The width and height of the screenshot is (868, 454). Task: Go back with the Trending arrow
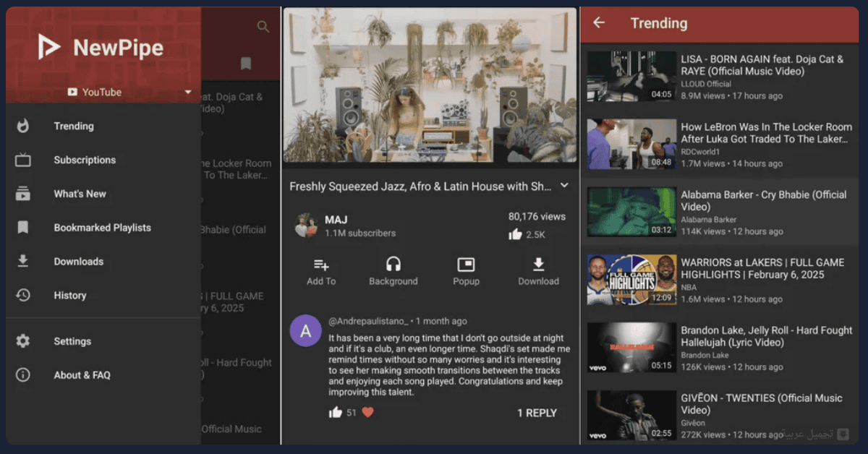(599, 22)
